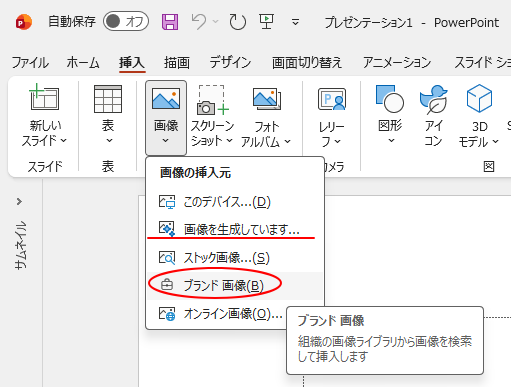Click the This Device monitor picture icon

click(x=167, y=202)
